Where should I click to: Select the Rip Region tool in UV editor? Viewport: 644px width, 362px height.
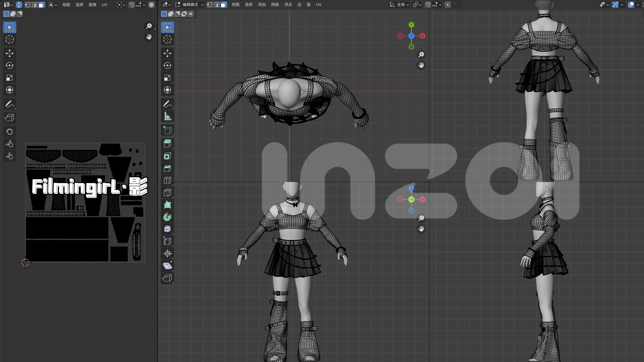point(9,118)
